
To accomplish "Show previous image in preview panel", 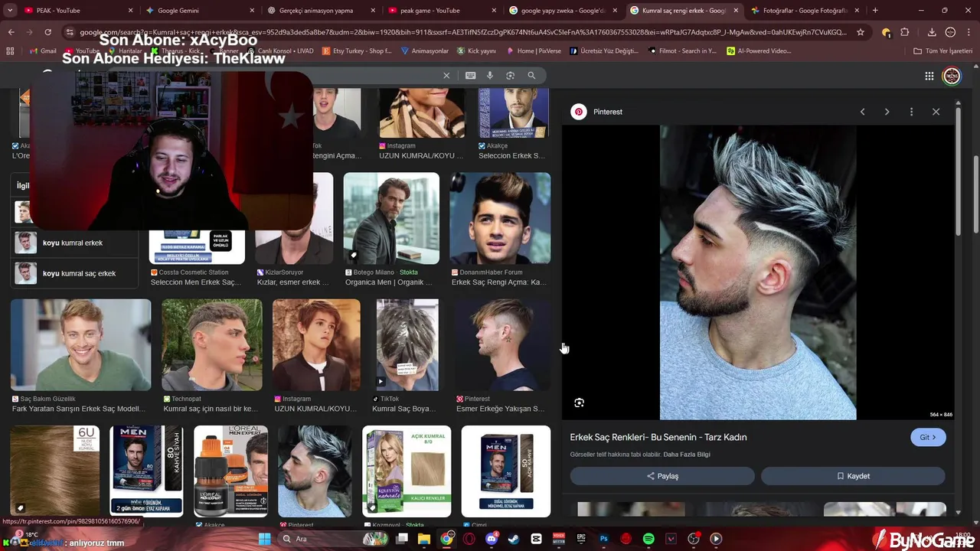I will (862, 112).
